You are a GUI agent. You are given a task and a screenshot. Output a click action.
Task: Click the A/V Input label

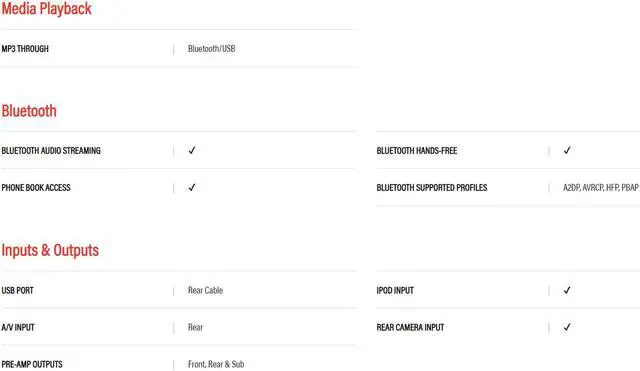coord(18,327)
